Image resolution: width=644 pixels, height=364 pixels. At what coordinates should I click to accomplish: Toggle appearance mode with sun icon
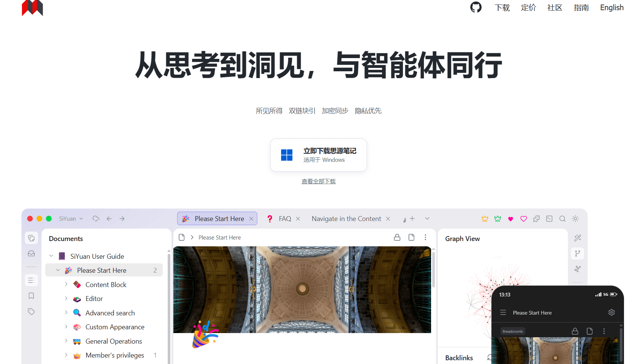click(575, 219)
